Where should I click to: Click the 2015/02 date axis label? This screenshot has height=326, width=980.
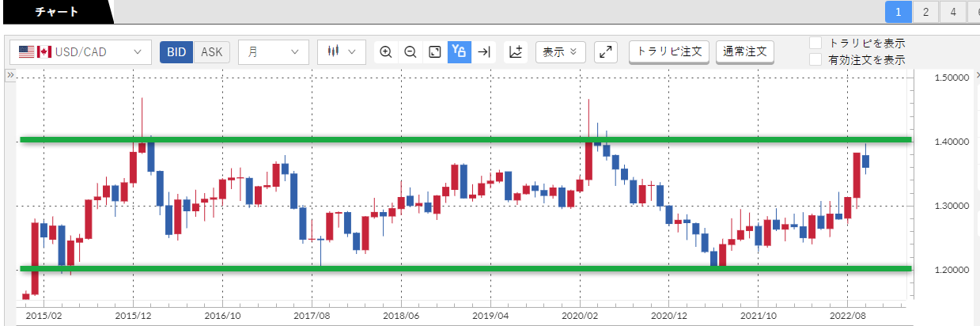pyautogui.click(x=44, y=314)
